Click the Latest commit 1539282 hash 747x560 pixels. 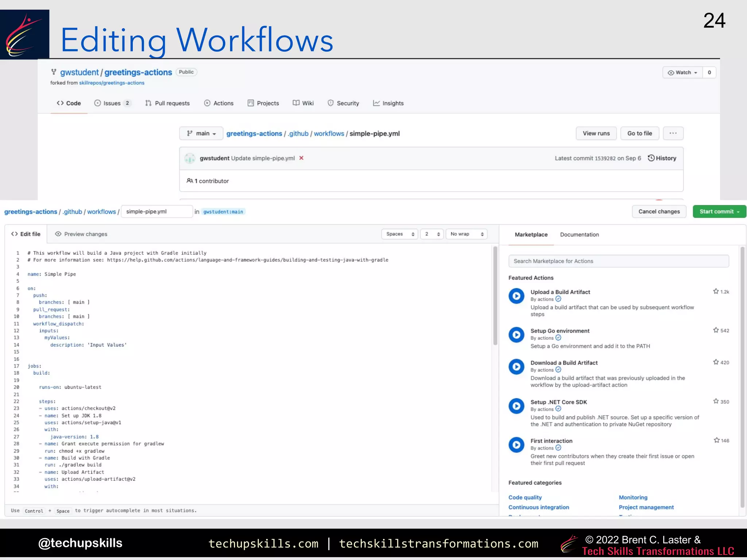(x=605, y=158)
